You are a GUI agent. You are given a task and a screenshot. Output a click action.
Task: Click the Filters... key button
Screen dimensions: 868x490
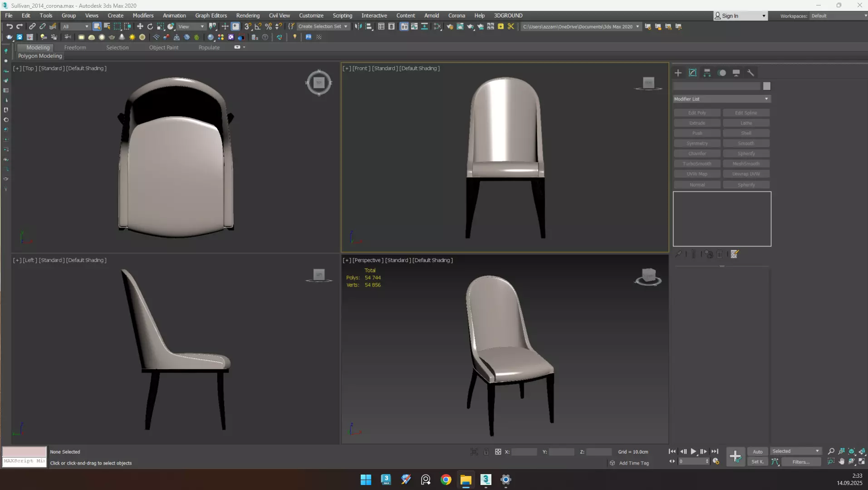tap(801, 462)
